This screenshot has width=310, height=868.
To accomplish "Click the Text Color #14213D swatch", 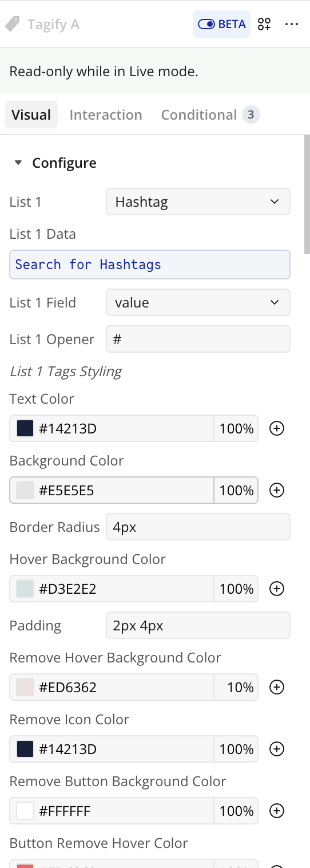I will tap(25, 428).
